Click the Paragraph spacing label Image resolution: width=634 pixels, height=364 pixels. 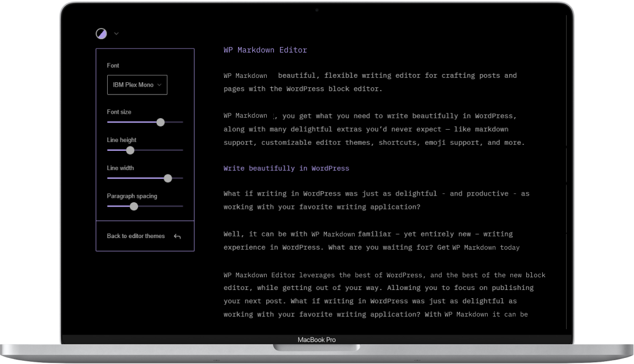click(x=132, y=196)
